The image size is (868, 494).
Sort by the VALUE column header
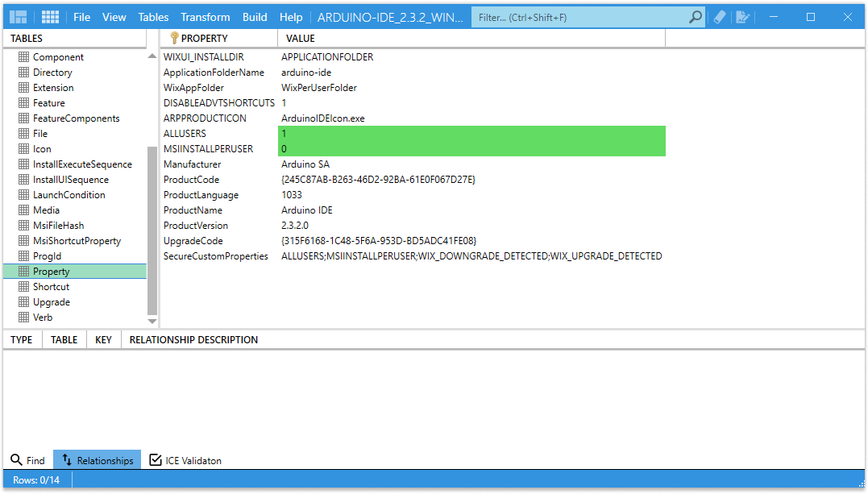pyautogui.click(x=471, y=38)
